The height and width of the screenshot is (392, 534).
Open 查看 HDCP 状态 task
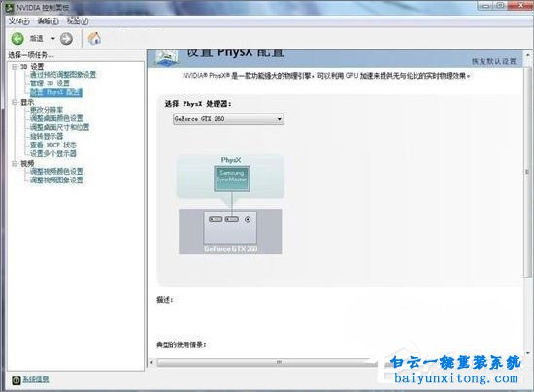point(53,145)
